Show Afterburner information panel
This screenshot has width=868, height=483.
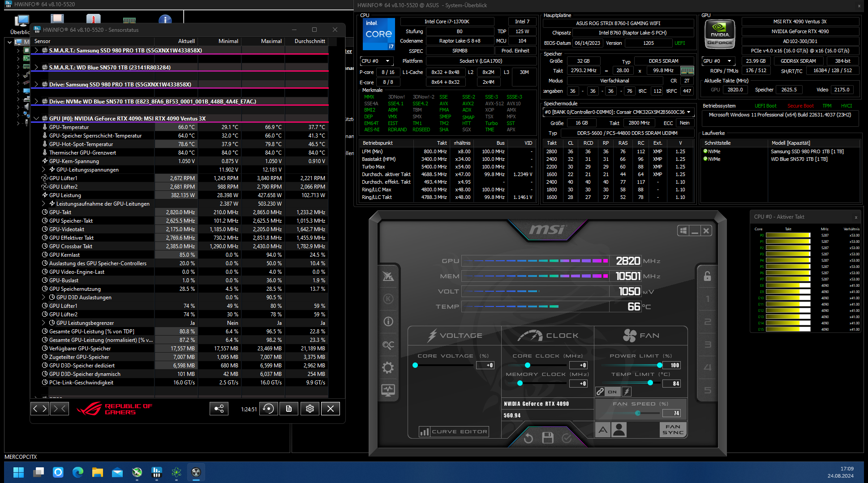coord(388,321)
